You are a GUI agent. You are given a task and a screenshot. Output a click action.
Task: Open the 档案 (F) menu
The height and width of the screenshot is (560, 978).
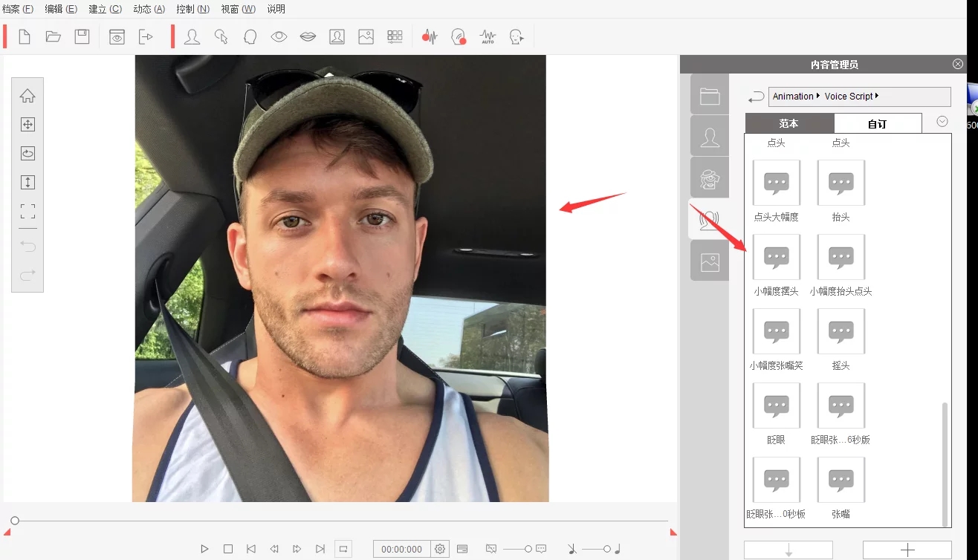coord(18,9)
